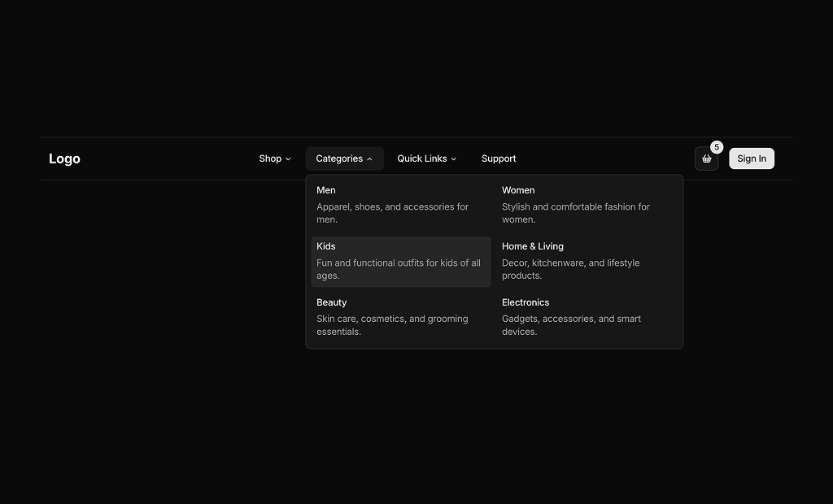Open the Electronics category
Screen dimensions: 833x504
pyautogui.click(x=526, y=302)
